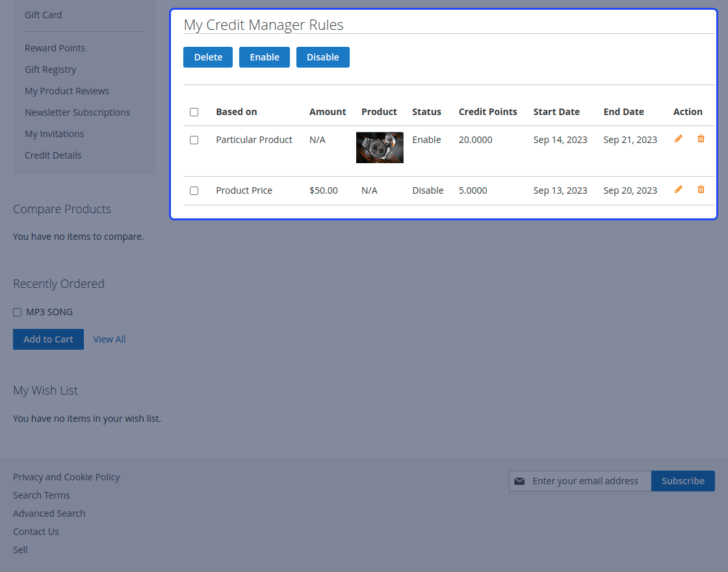Image resolution: width=728 pixels, height=572 pixels.
Task: Click Add to Cart button
Action: (x=48, y=339)
